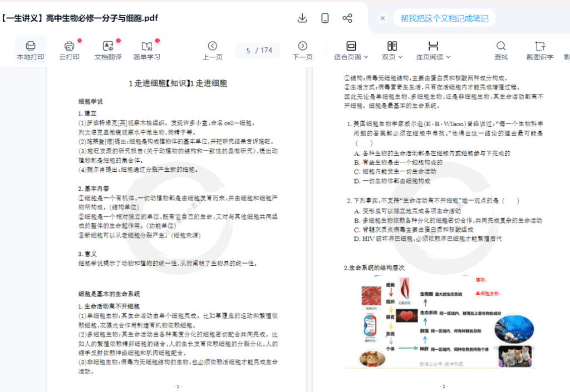Expand the 连页阅读 continuous reading dropdown

pos(433,51)
